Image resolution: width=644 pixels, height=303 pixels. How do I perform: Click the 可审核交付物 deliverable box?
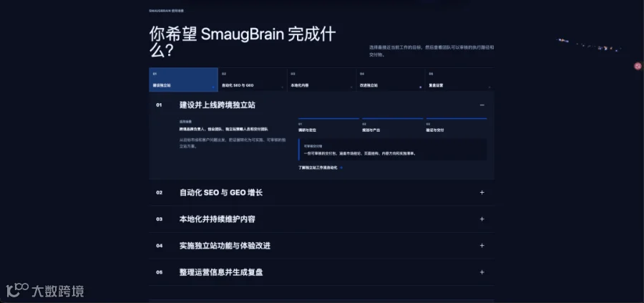(x=393, y=150)
